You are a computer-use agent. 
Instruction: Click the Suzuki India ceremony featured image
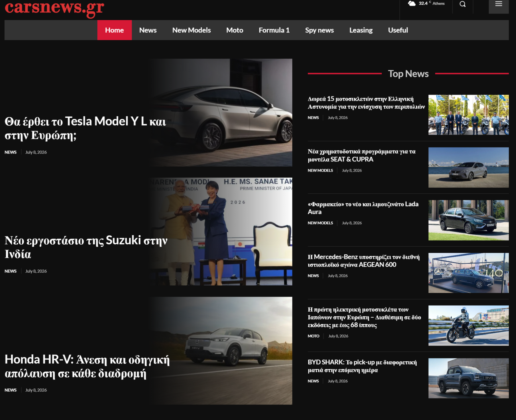(x=221, y=231)
